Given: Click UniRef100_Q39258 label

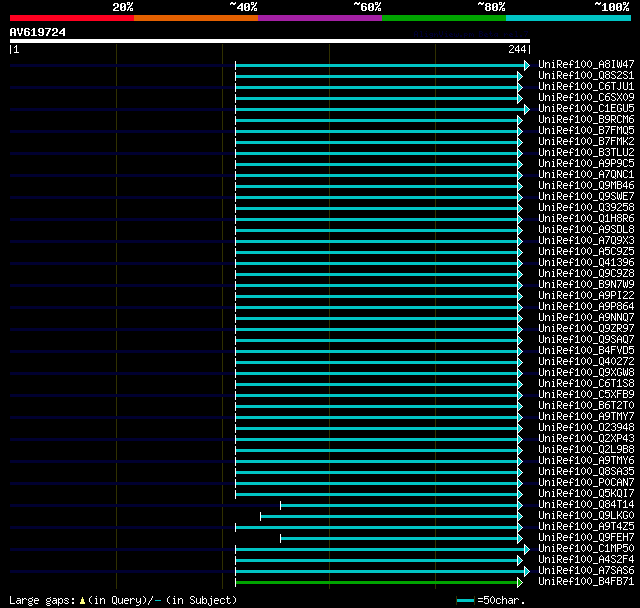Looking at the screenshot, I should tap(586, 208).
